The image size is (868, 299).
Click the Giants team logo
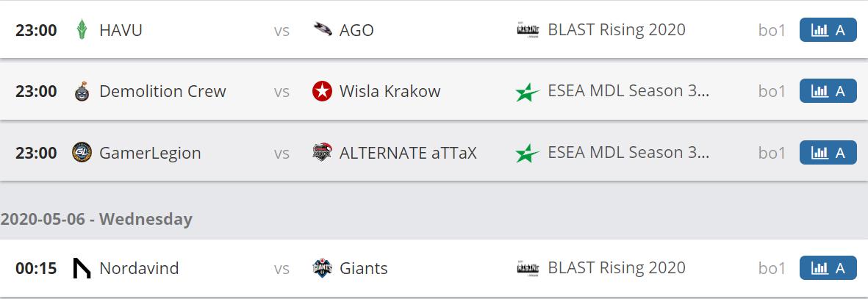(x=322, y=269)
